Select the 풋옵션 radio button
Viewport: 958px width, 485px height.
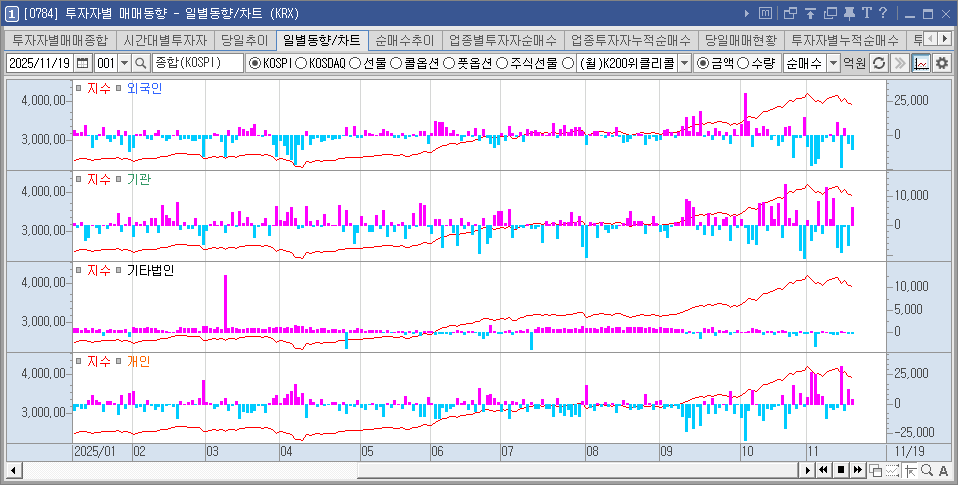pos(448,63)
